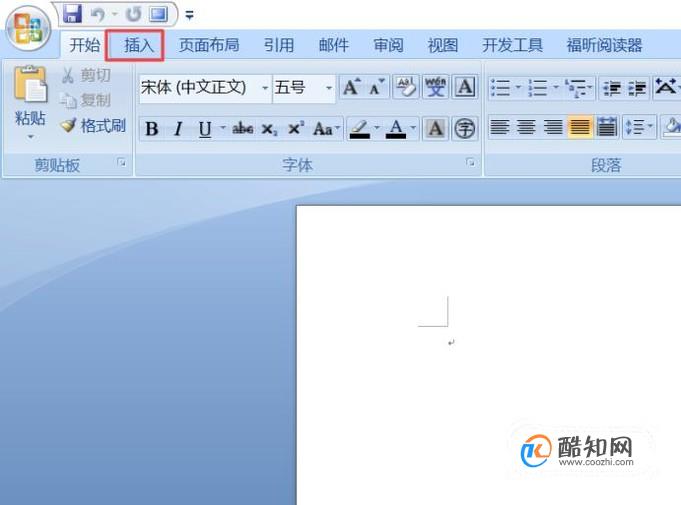Switch to the 开始 tab
The image size is (681, 505).
tap(84, 45)
